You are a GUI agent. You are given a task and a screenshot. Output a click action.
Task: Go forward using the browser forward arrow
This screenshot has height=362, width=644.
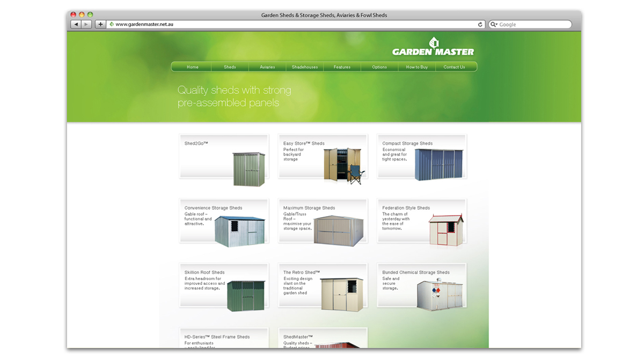pyautogui.click(x=86, y=24)
